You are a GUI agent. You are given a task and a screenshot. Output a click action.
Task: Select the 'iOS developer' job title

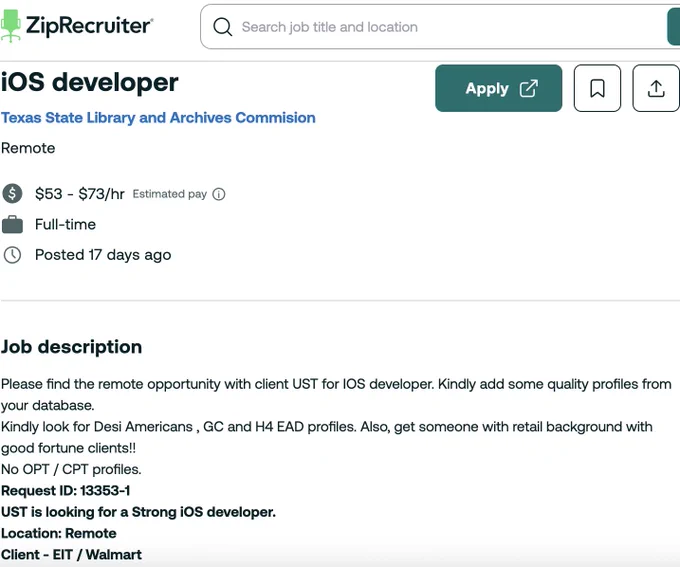coord(89,82)
